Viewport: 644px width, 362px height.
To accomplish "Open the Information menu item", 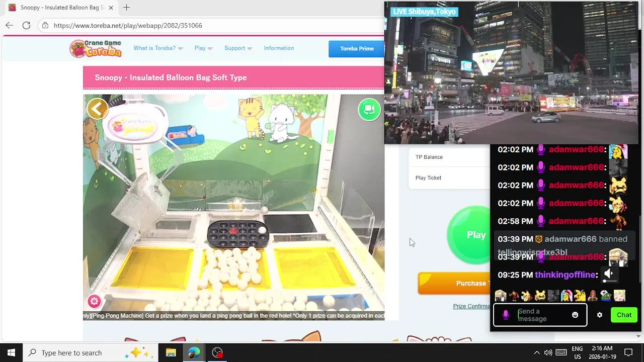I will click(x=279, y=48).
